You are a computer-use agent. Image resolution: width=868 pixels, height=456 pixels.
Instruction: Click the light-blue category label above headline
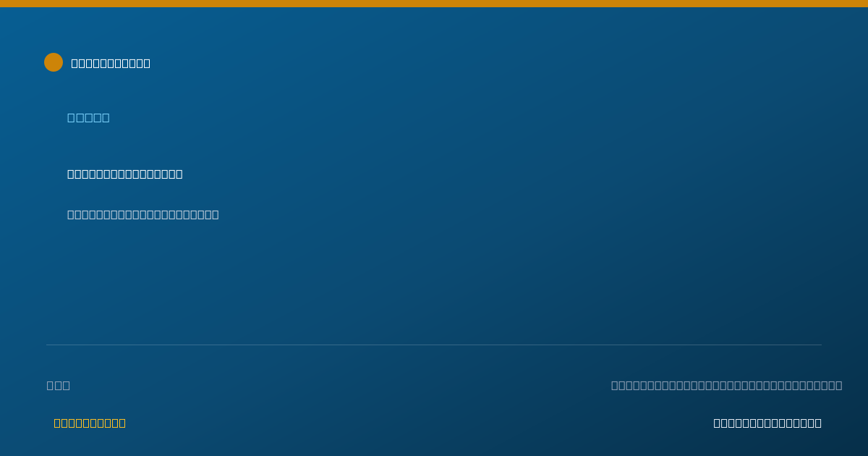pyautogui.click(x=88, y=117)
